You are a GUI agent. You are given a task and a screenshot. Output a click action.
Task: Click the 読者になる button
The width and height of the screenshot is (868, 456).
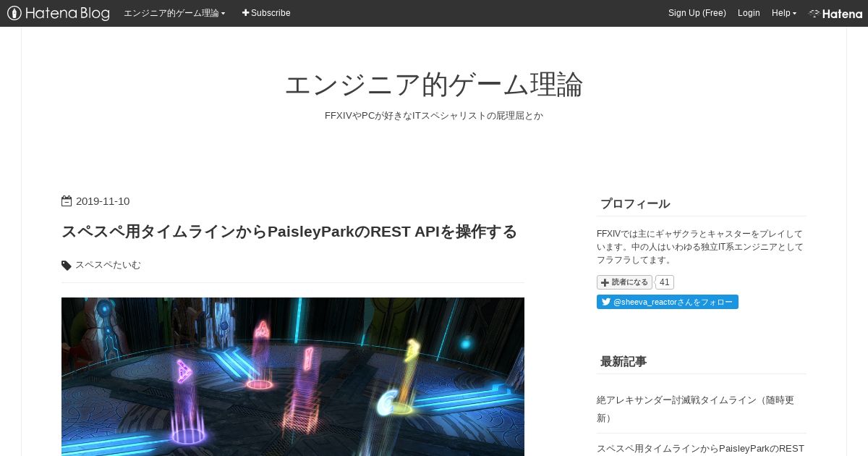click(x=624, y=282)
